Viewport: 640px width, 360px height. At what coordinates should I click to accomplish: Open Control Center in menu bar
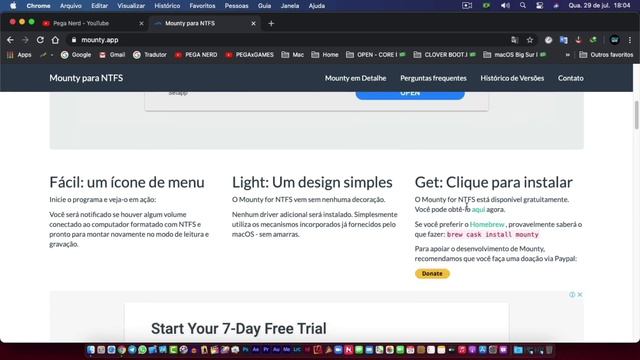(x=539, y=6)
